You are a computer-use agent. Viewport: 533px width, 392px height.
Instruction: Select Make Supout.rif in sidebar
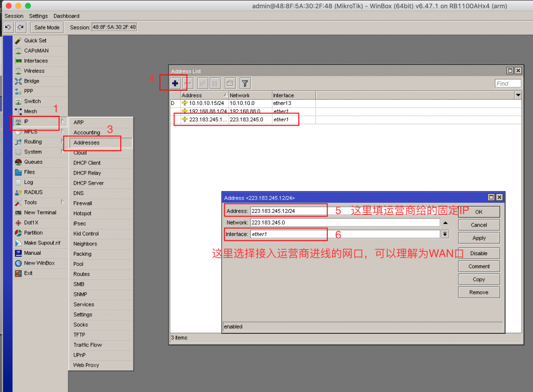[40, 243]
